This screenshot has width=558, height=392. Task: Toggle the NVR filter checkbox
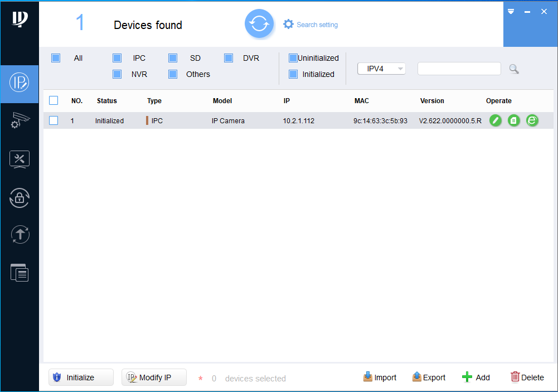tap(117, 74)
